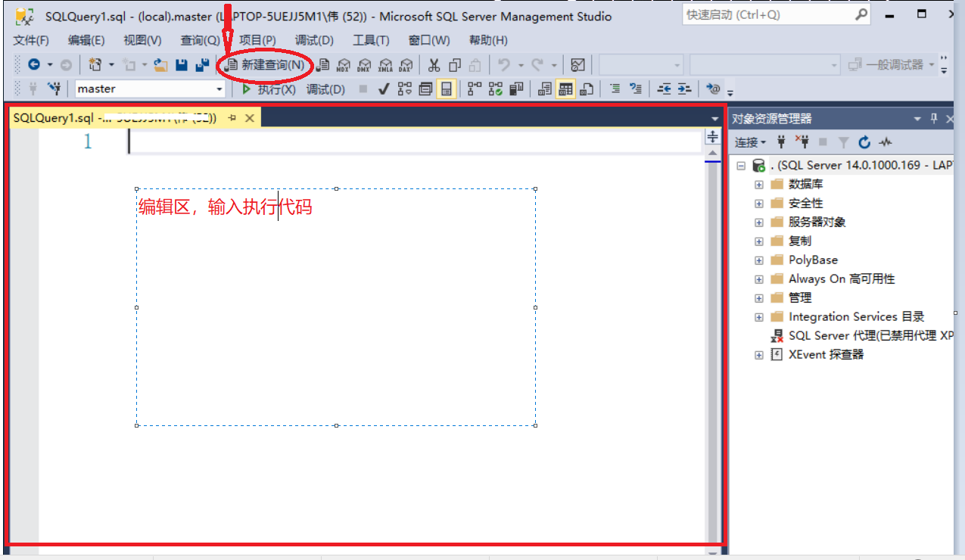Expand the 安全性 folder
The image size is (965, 560).
click(x=758, y=203)
